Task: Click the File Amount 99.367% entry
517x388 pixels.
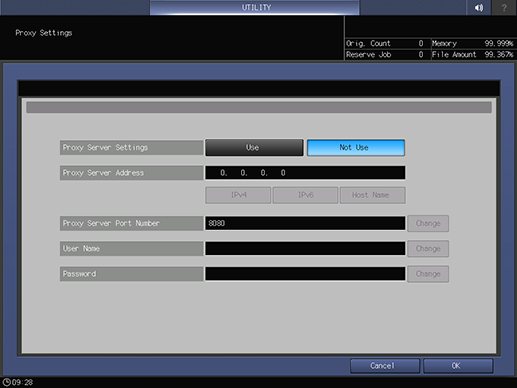Action: click(x=473, y=54)
